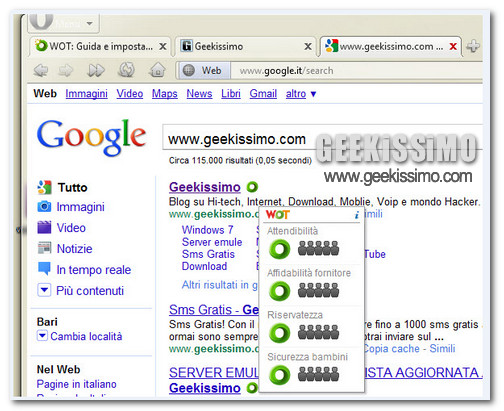504x411 pixels.
Task: Open the Geekissimo first search result
Action: (205, 187)
